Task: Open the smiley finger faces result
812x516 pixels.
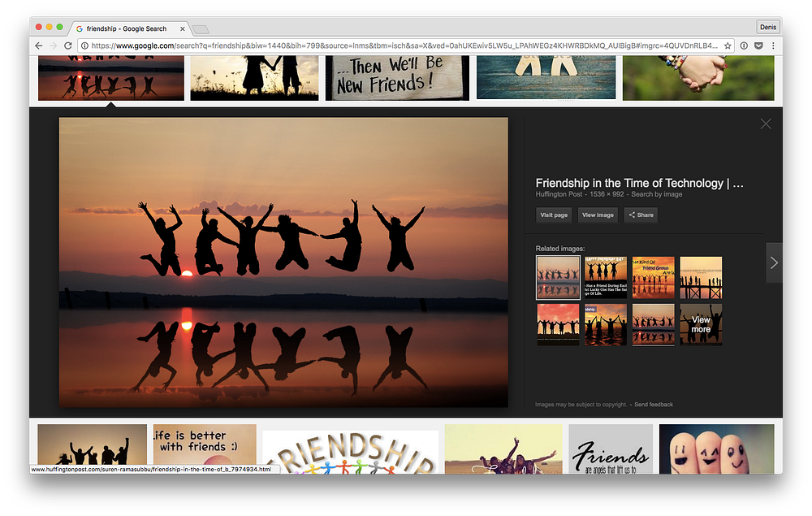Action: tap(717, 449)
